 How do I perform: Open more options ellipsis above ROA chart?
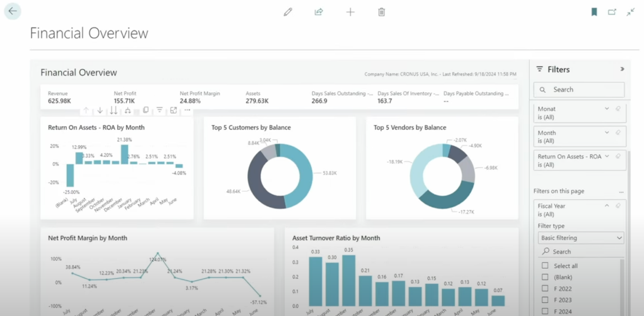187,110
